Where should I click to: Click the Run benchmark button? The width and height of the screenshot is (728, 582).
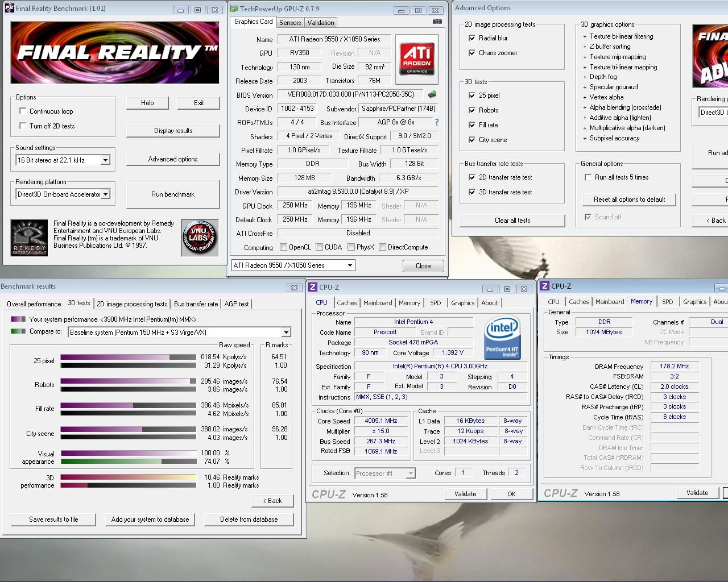173,194
